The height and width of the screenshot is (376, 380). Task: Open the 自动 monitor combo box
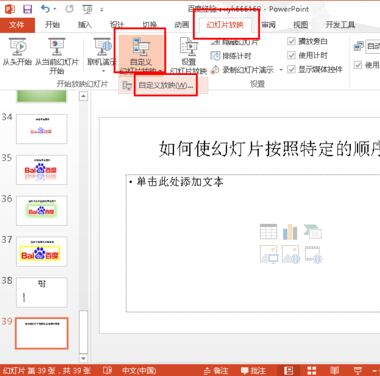pos(373,46)
